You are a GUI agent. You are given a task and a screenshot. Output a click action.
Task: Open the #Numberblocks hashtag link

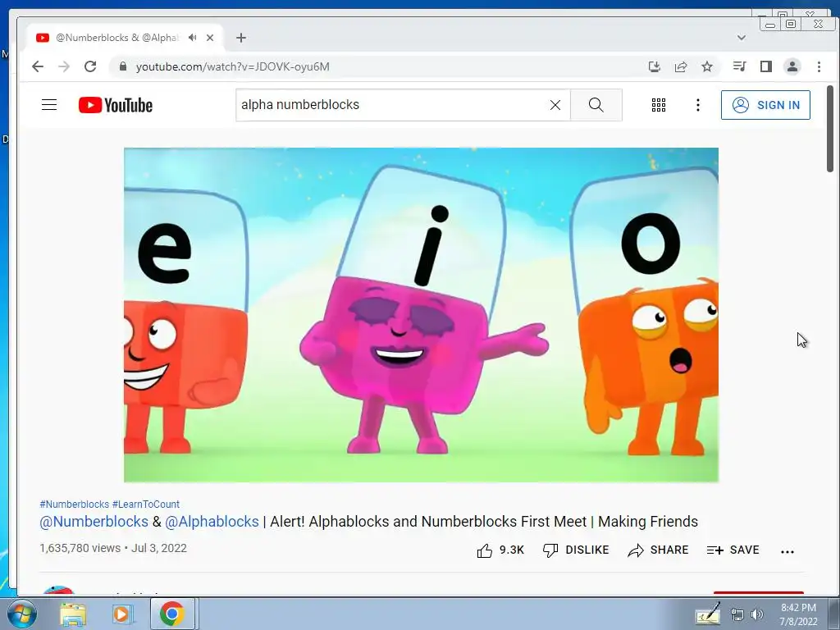pos(75,504)
